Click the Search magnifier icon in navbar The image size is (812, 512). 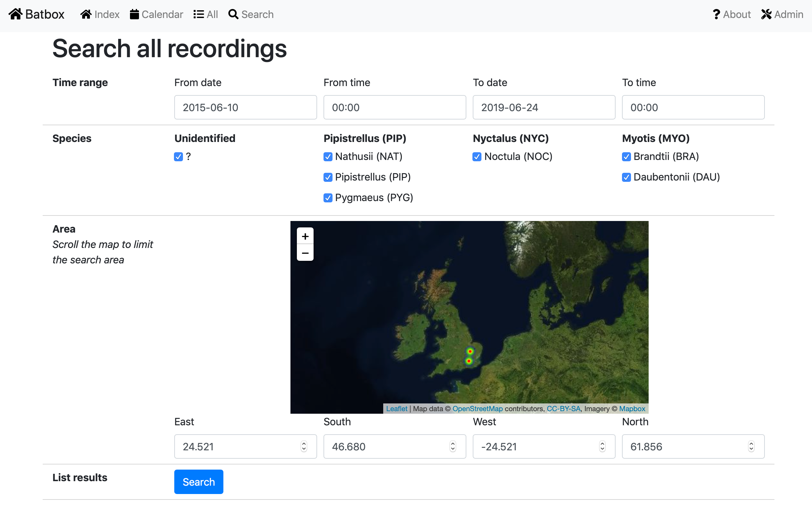coord(233,14)
